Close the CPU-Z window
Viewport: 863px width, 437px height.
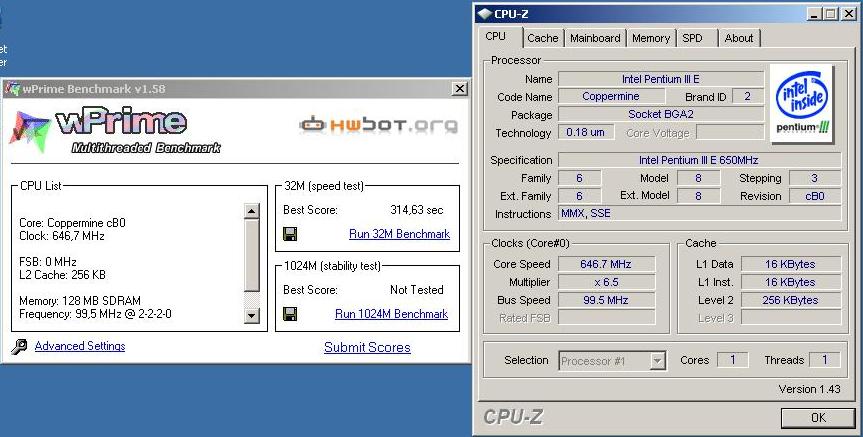[849, 14]
